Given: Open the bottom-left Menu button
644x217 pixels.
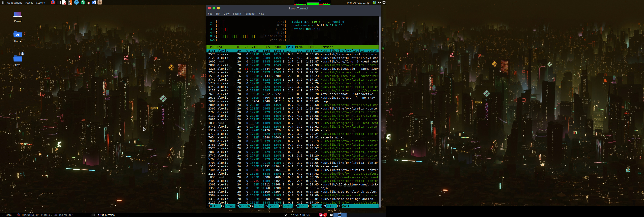Looking at the screenshot, I should (7, 215).
